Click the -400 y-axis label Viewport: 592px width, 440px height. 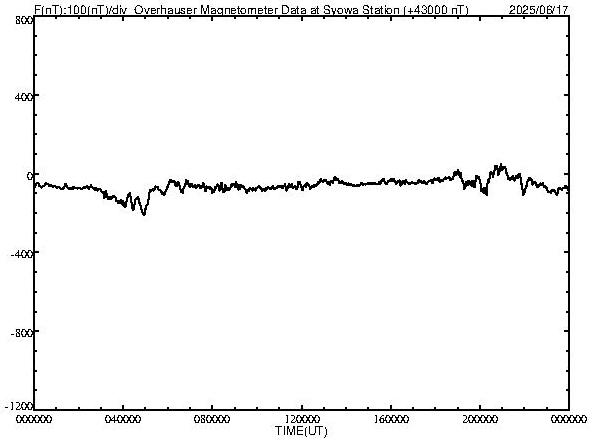pyautogui.click(x=22, y=254)
